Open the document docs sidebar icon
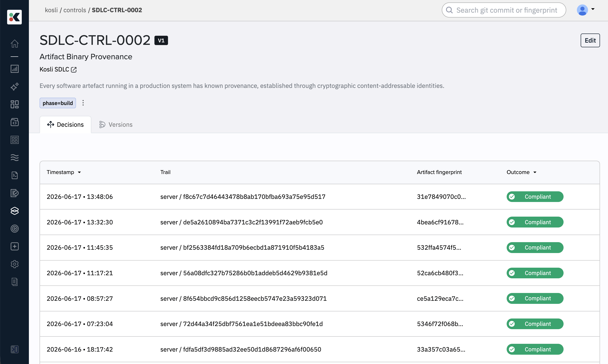The width and height of the screenshot is (608, 364). click(x=14, y=282)
